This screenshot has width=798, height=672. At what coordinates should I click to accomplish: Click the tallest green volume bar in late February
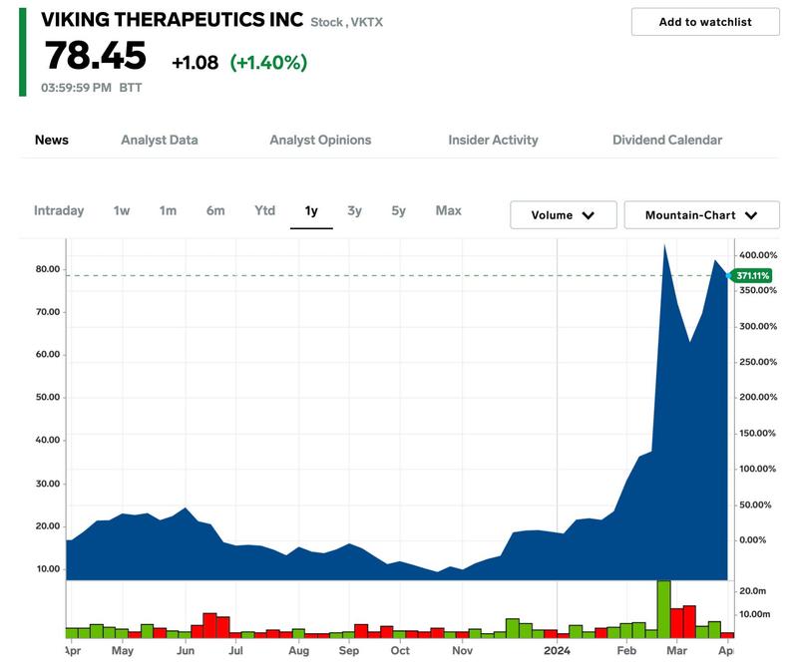(x=663, y=609)
